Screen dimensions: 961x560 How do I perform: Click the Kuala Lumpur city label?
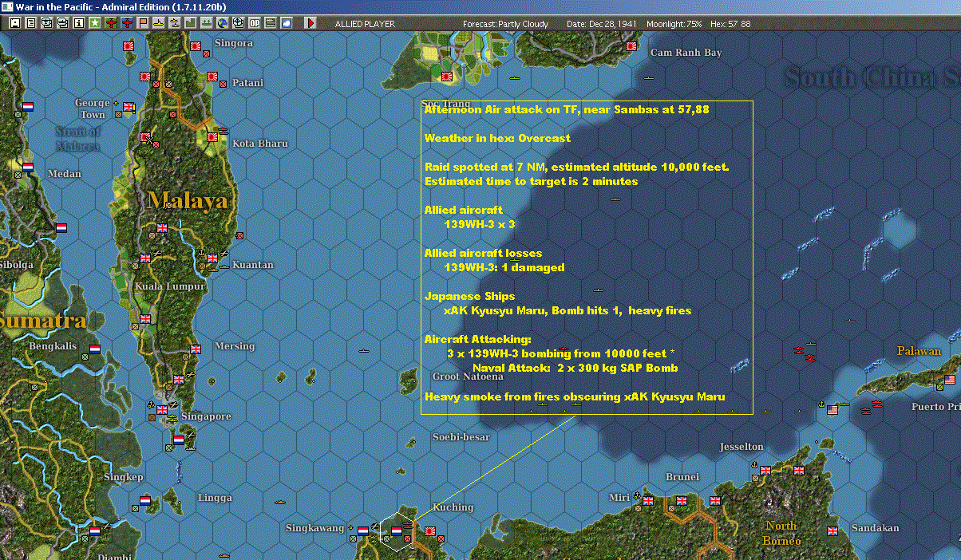pos(170,286)
